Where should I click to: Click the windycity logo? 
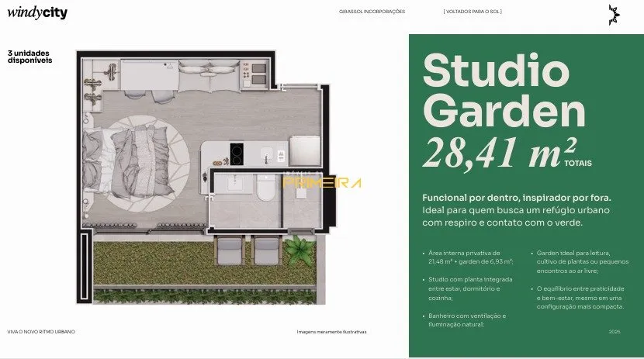[37, 12]
